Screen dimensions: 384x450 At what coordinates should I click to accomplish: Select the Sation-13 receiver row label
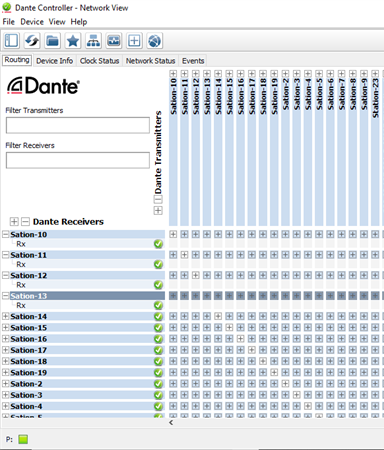29,296
